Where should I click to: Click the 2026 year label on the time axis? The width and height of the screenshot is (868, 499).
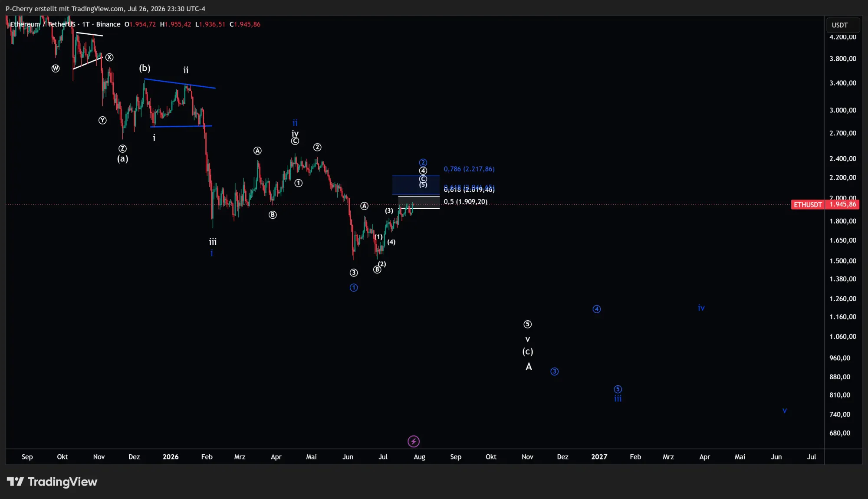(171, 456)
